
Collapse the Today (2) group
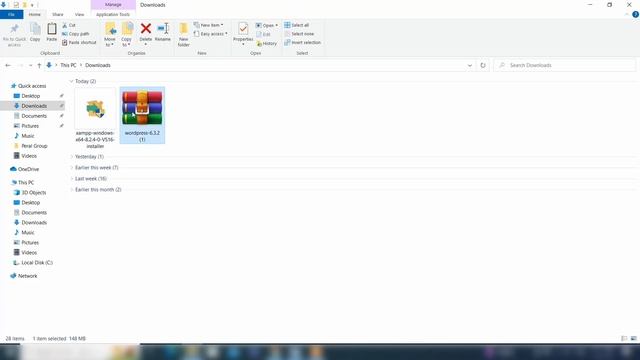pyautogui.click(x=71, y=81)
